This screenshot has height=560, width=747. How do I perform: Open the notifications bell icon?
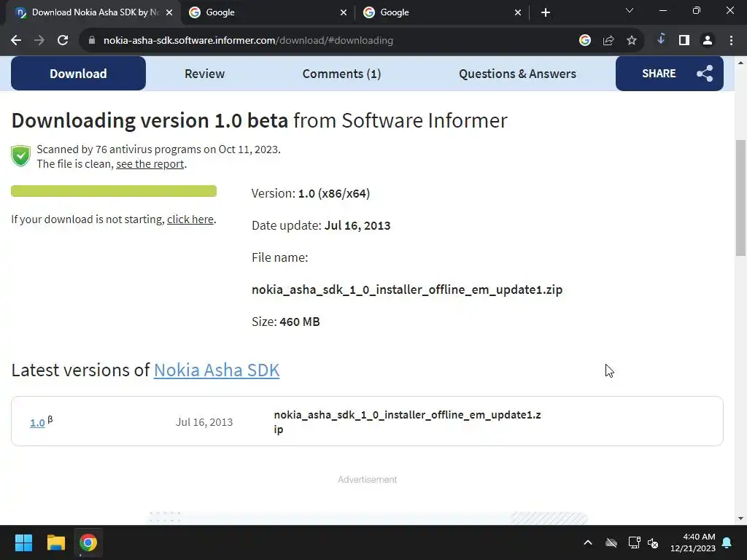727,542
